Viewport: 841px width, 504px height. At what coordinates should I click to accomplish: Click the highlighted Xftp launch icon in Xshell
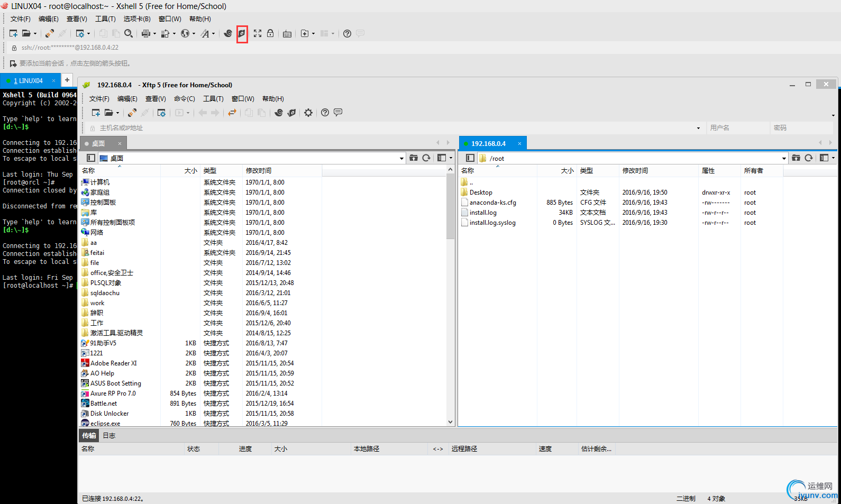coord(242,33)
